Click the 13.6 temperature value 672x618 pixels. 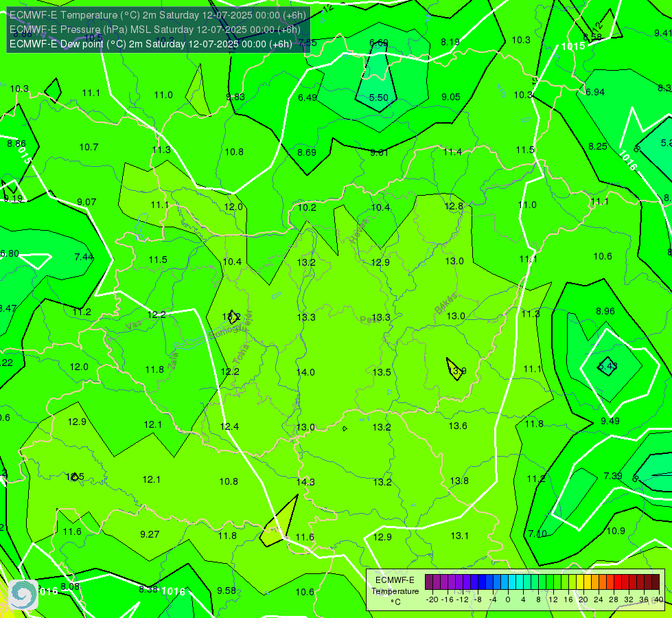458,426
